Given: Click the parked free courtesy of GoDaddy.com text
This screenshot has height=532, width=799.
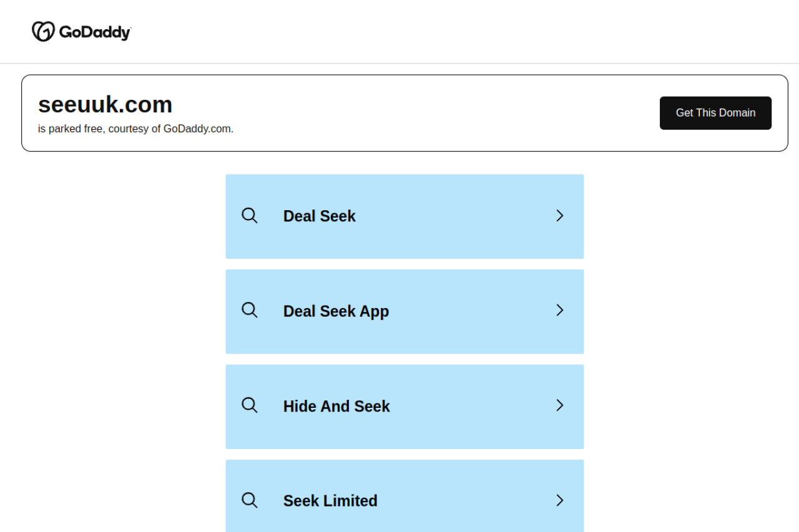Looking at the screenshot, I should (x=135, y=129).
